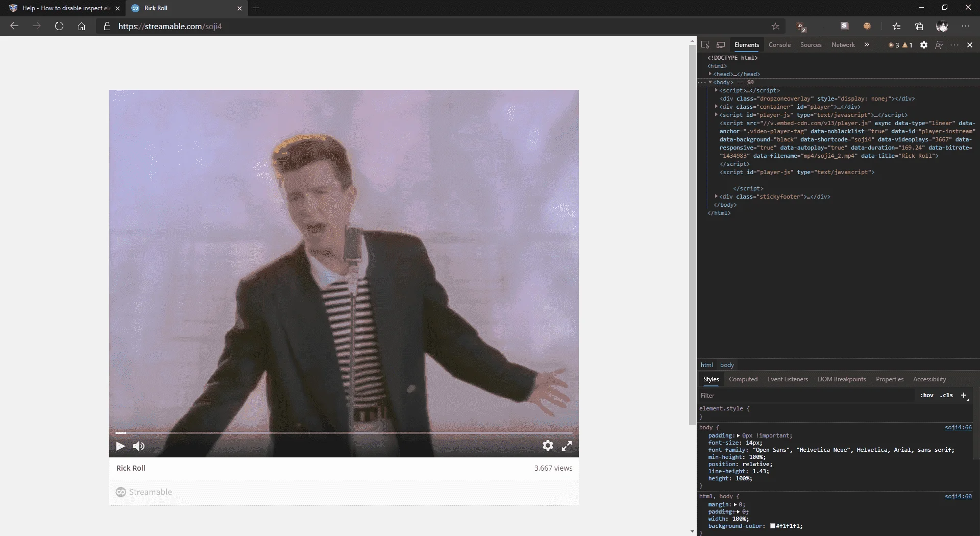Open the console error count badge

[894, 45]
